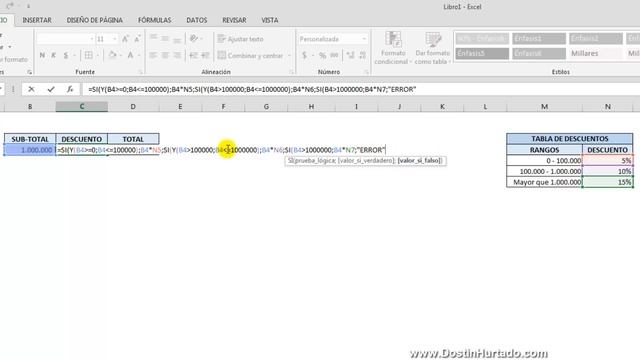Image resolution: width=640 pixels, height=360 pixels.
Task: Open the REVISAR ribbon tab
Action: click(x=234, y=20)
